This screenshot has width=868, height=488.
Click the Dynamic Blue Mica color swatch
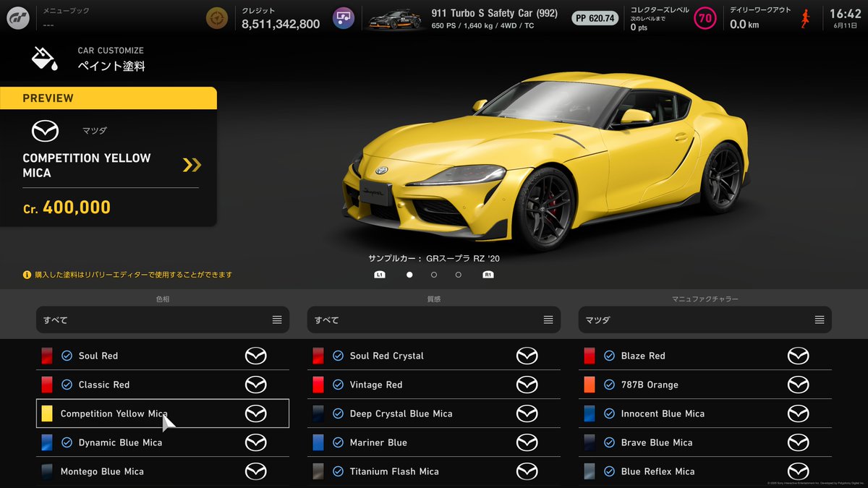click(x=47, y=442)
